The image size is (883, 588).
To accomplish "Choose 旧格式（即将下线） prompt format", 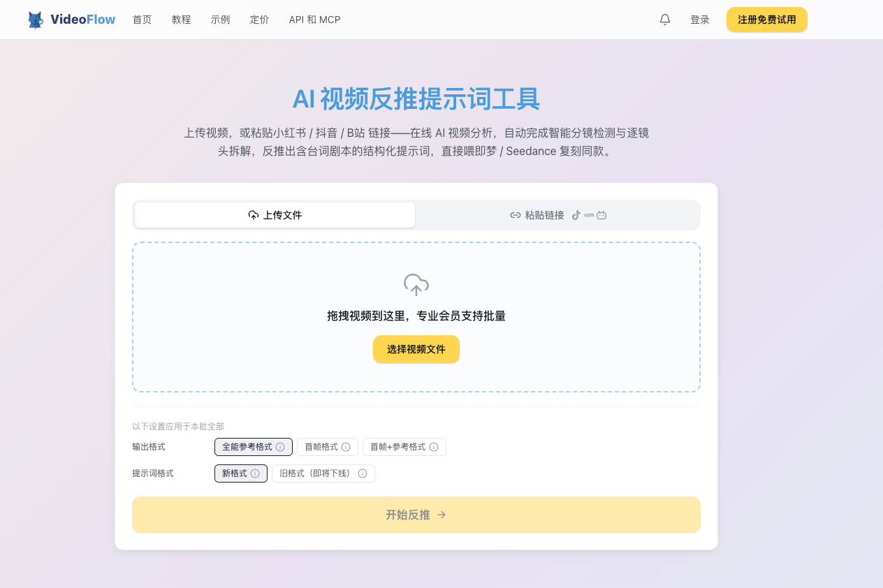I will (x=323, y=473).
